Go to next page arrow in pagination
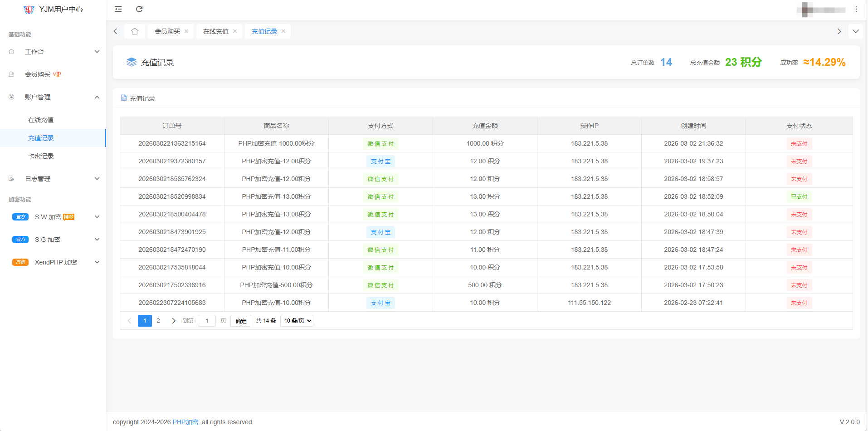 tap(173, 321)
